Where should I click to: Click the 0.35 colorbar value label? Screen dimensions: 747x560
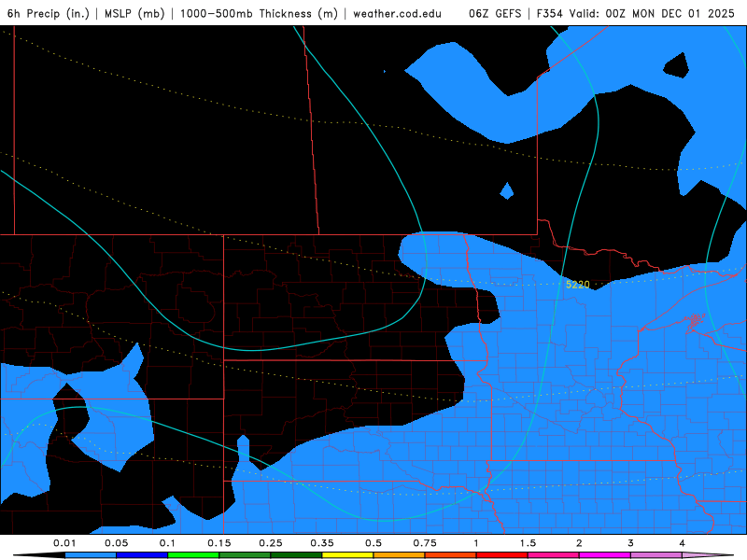[322, 543]
